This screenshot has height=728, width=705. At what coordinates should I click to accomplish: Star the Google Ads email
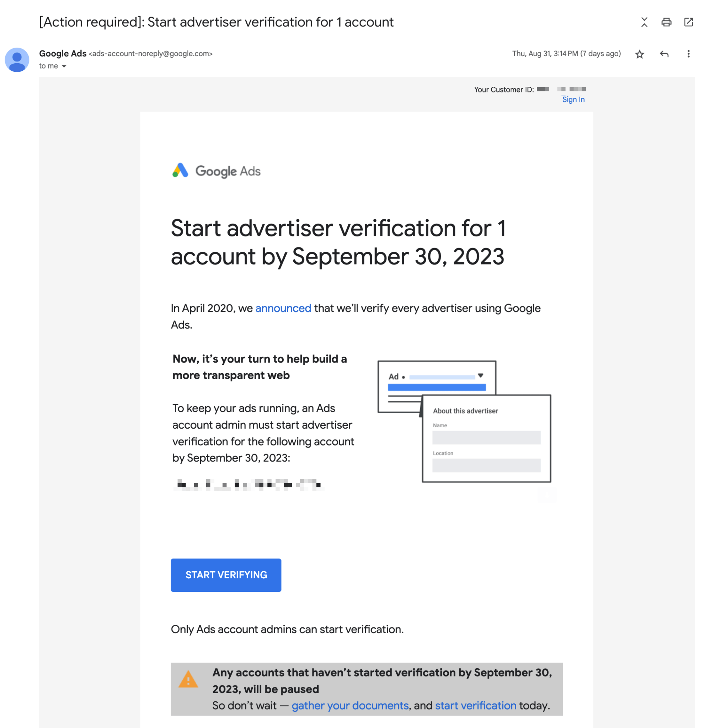tap(640, 54)
